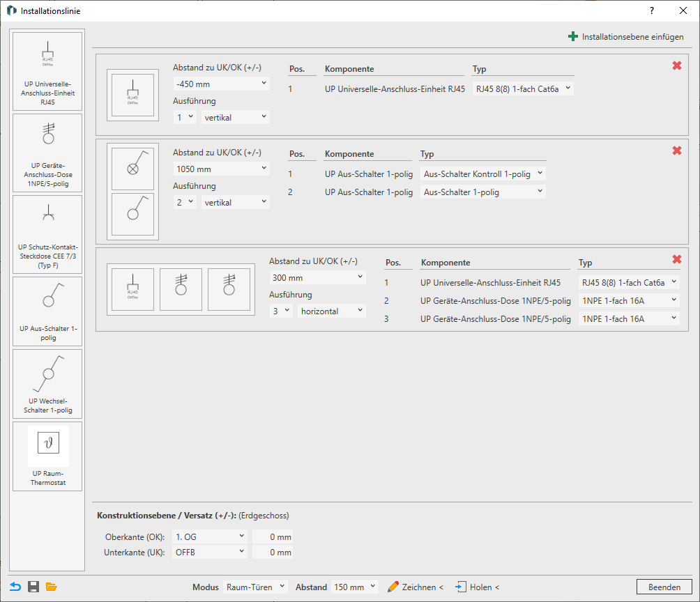Open the count dropdown showing 3
This screenshot has height=602, width=700.
point(281,311)
